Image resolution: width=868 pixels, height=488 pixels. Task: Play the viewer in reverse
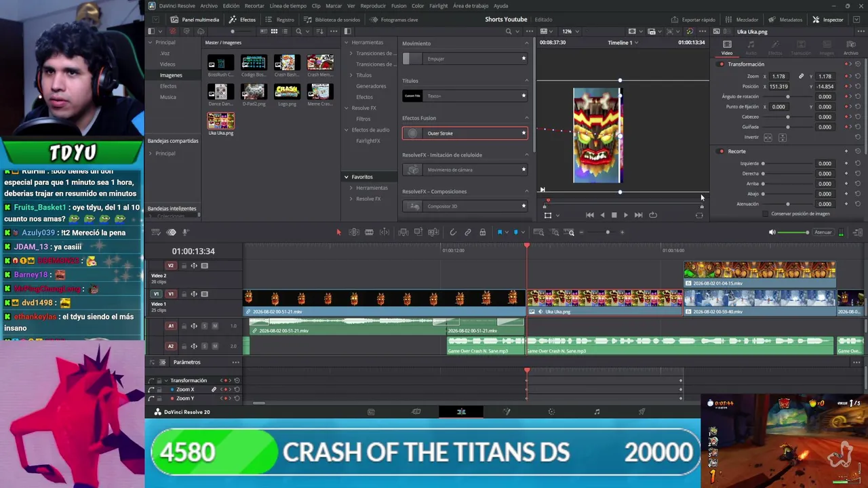point(602,215)
